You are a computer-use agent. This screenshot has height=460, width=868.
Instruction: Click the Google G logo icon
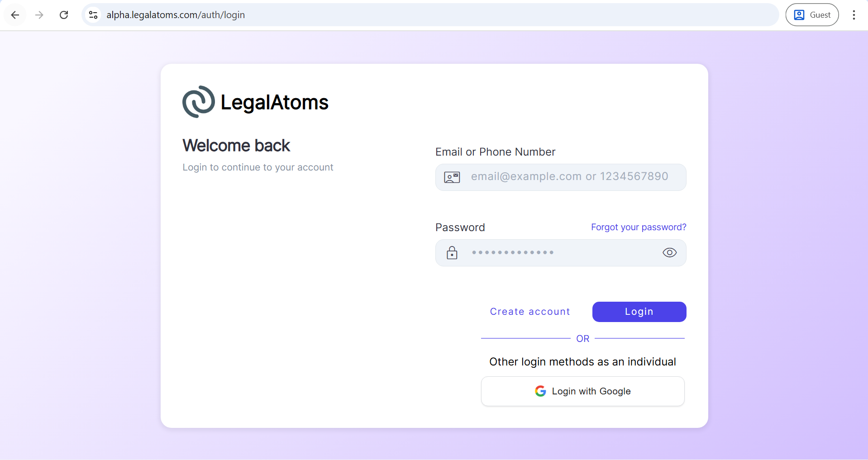tap(540, 391)
